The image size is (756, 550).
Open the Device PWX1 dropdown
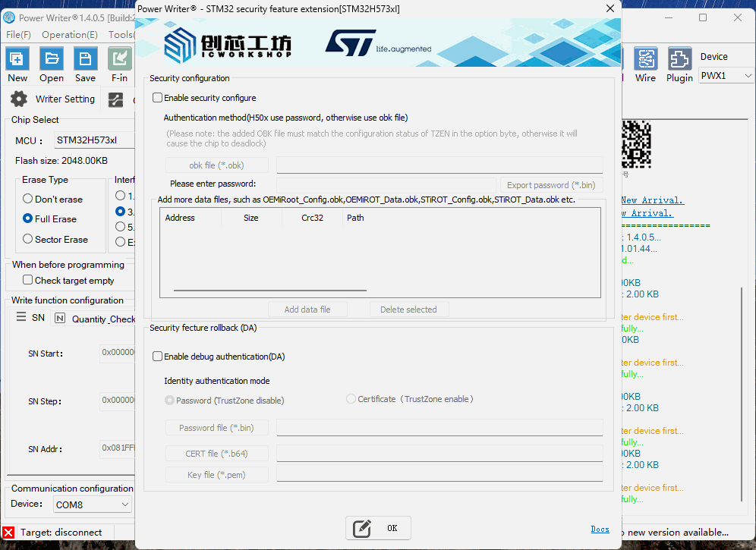coord(726,76)
